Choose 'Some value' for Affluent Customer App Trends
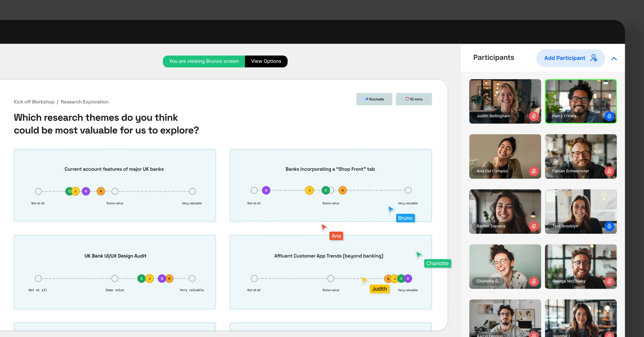The width and height of the screenshot is (644, 337). coord(331,278)
